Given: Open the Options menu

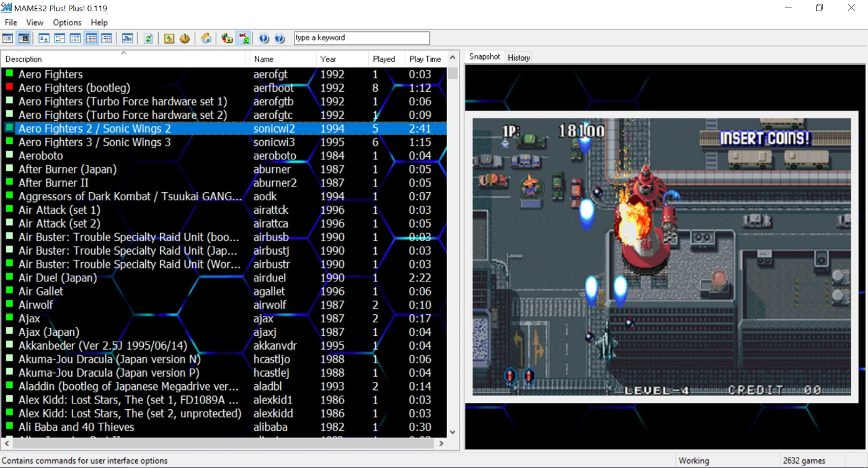Looking at the screenshot, I should [67, 22].
